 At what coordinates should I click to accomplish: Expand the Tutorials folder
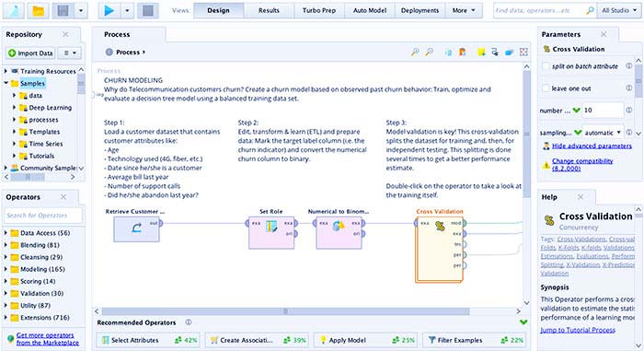click(x=14, y=156)
